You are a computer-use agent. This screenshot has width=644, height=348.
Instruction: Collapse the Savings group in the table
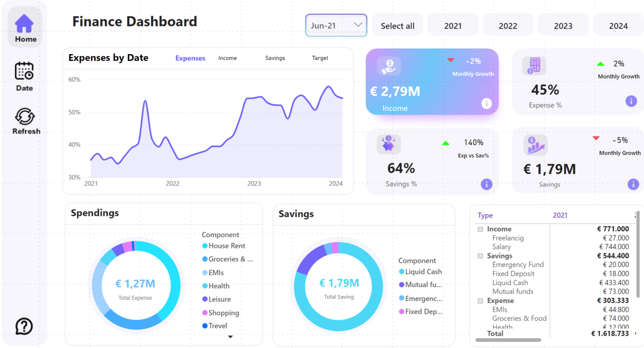click(x=480, y=256)
